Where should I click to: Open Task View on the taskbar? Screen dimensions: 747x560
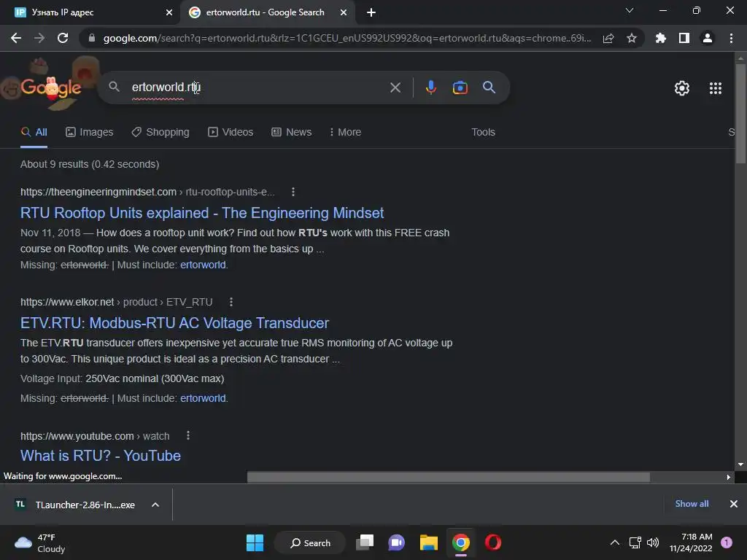click(x=365, y=542)
